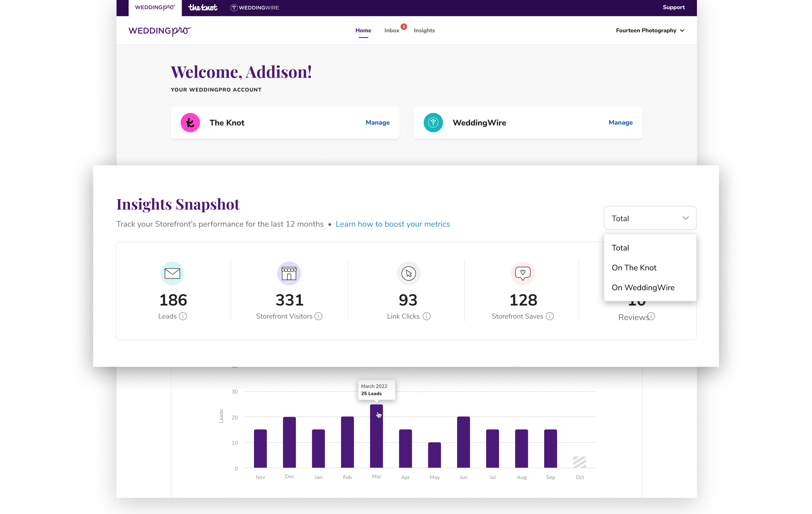
Task: Open info tooltip next to Leads
Action: (x=183, y=316)
